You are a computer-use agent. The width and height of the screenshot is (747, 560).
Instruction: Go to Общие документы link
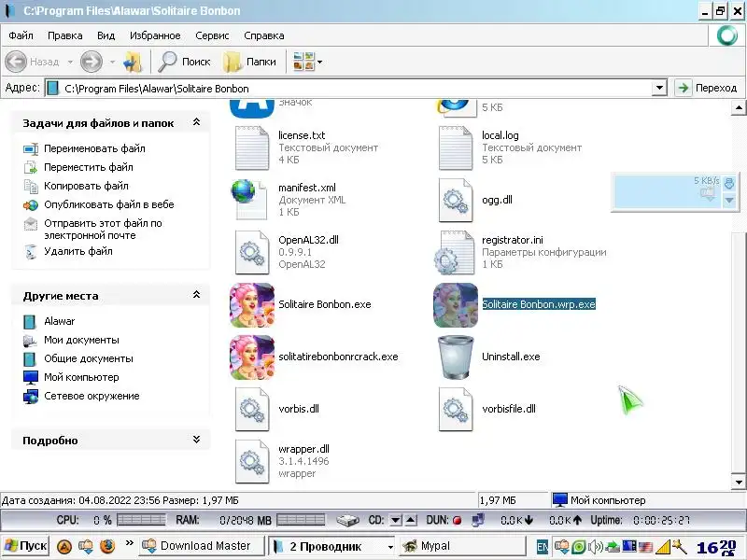pos(88,358)
